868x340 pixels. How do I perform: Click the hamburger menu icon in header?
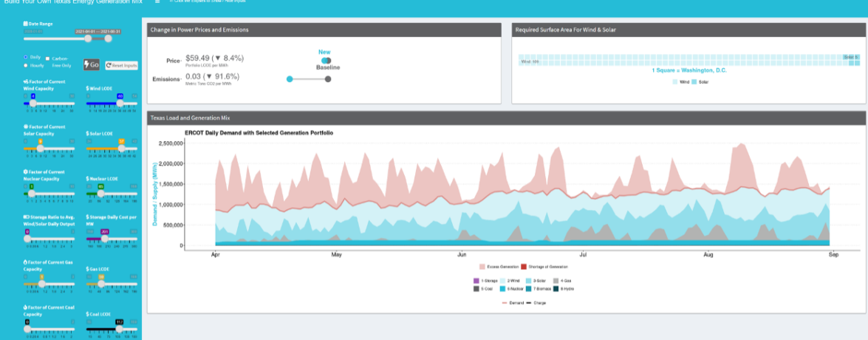click(x=157, y=1)
